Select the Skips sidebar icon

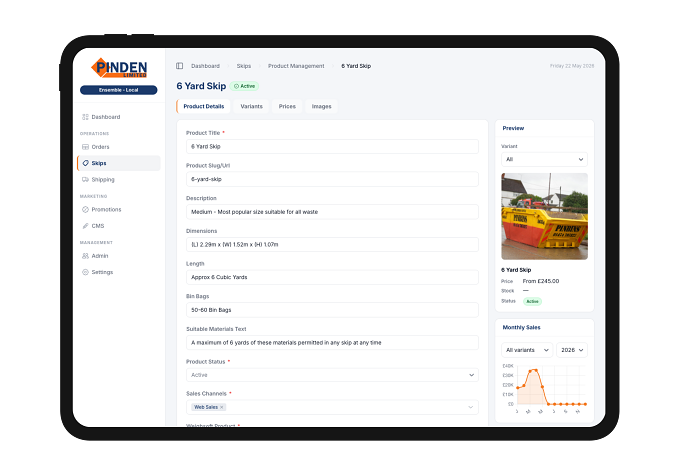pyautogui.click(x=85, y=163)
